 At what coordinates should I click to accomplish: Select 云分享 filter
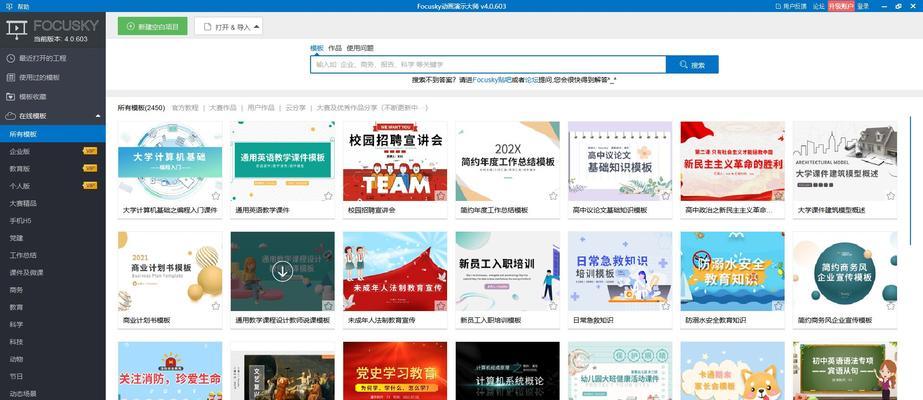(x=296, y=108)
